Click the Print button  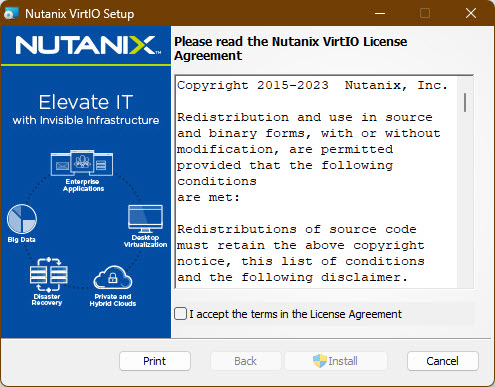click(x=155, y=361)
